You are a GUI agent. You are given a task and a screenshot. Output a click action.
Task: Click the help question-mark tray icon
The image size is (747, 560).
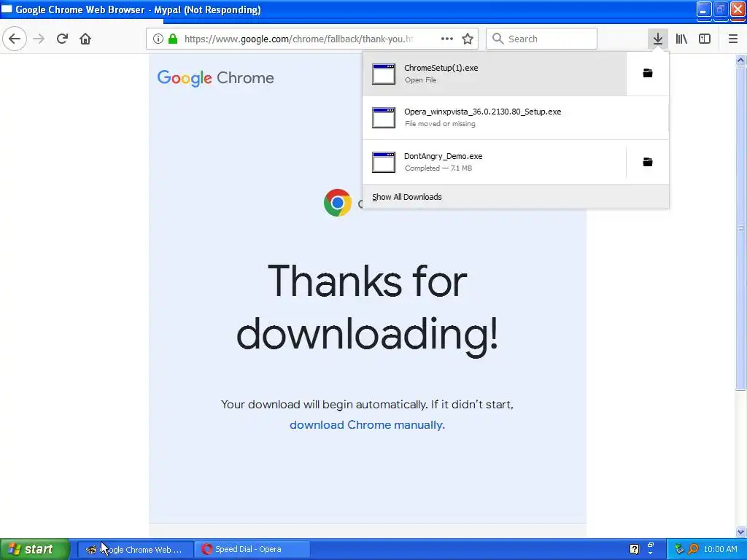pos(634,549)
